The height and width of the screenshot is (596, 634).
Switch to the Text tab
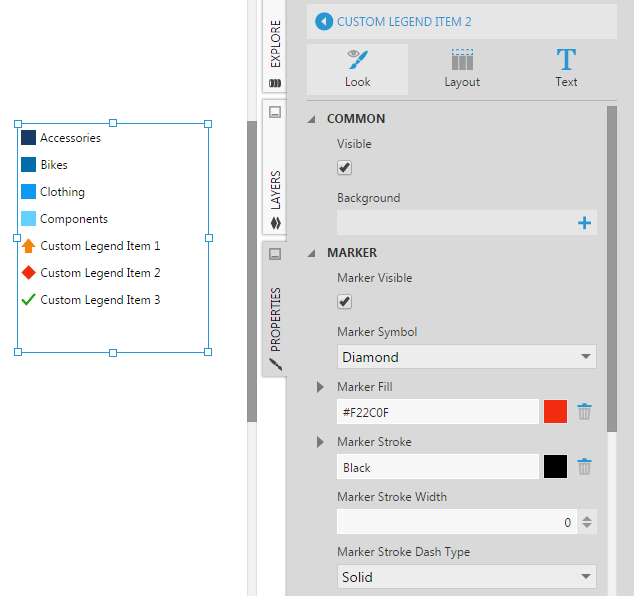(x=566, y=69)
